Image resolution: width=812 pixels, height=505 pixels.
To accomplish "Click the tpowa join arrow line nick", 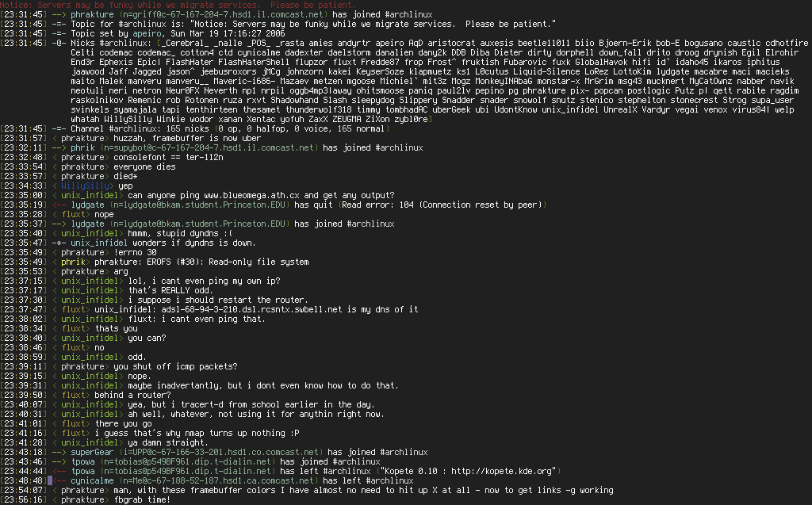I will coord(82,462).
